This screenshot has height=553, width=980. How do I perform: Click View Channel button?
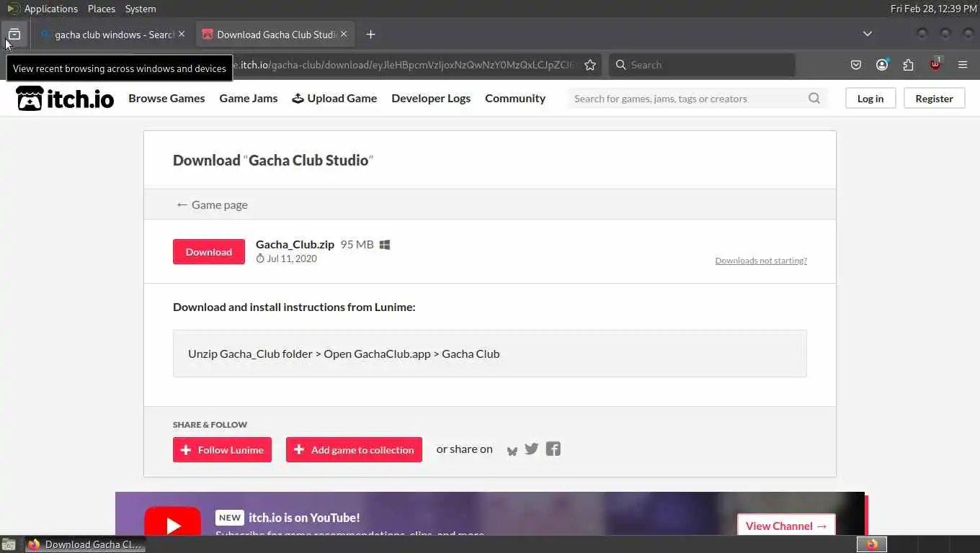pyautogui.click(x=786, y=526)
